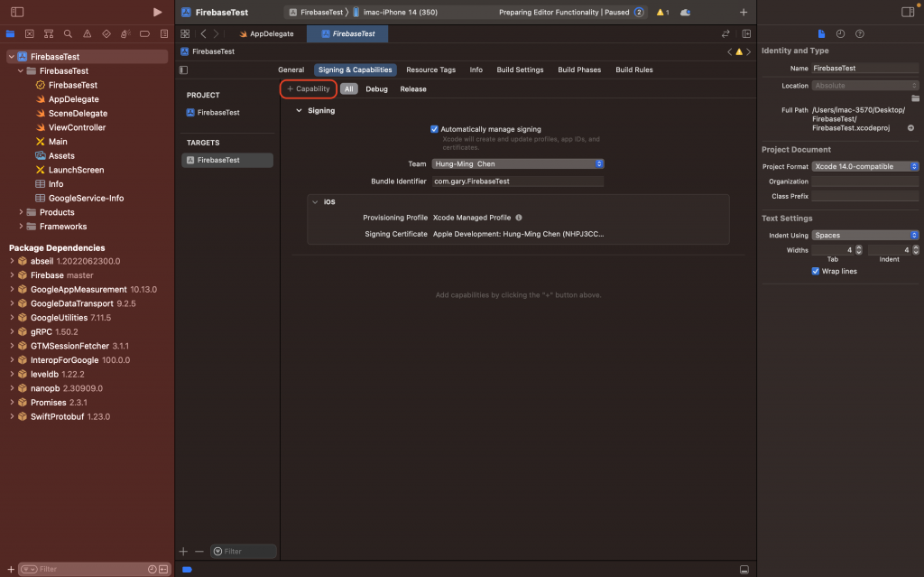Click the targets Filter field

click(244, 552)
